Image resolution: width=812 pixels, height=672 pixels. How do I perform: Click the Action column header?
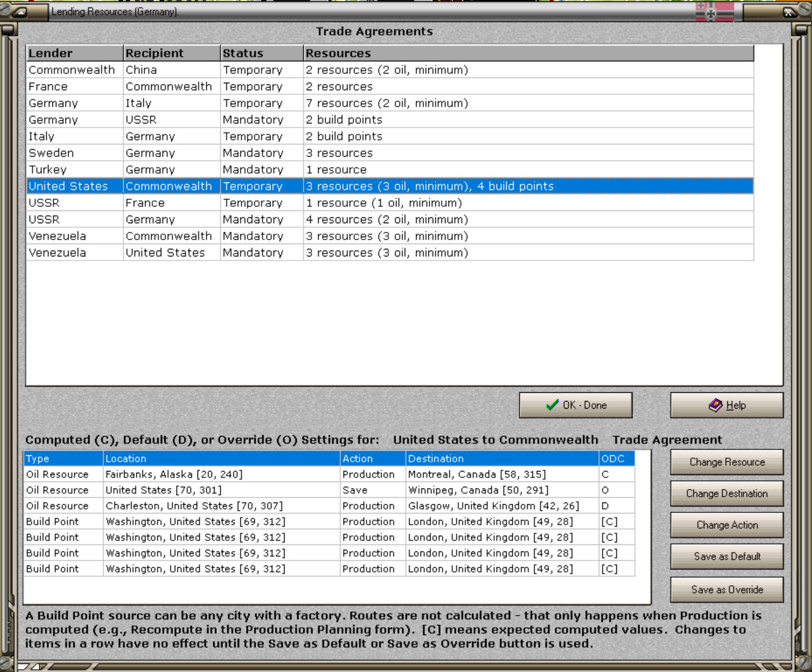pos(372,459)
